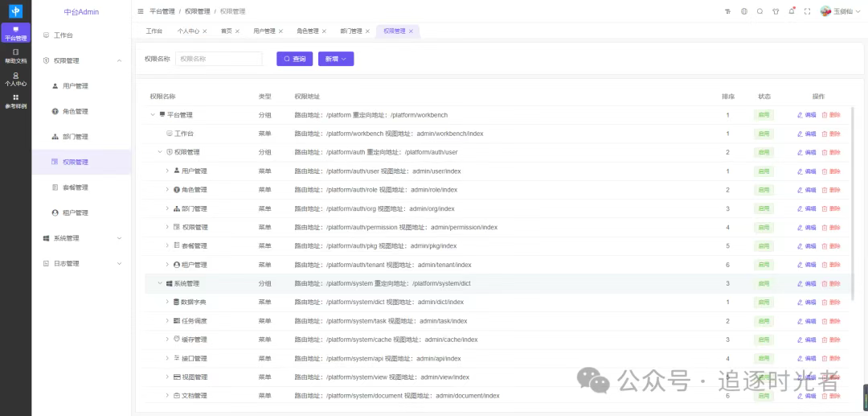Click the edit icon for 用户管理 row

coord(807,171)
